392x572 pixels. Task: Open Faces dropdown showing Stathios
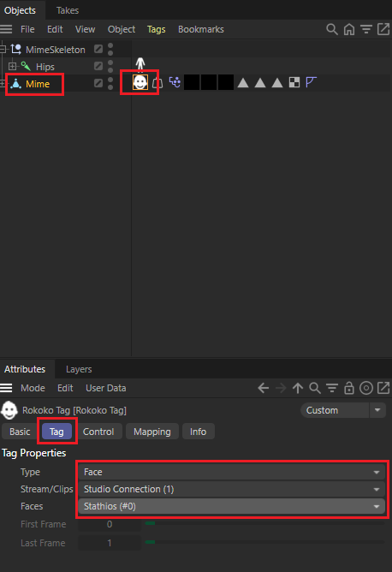tap(232, 506)
